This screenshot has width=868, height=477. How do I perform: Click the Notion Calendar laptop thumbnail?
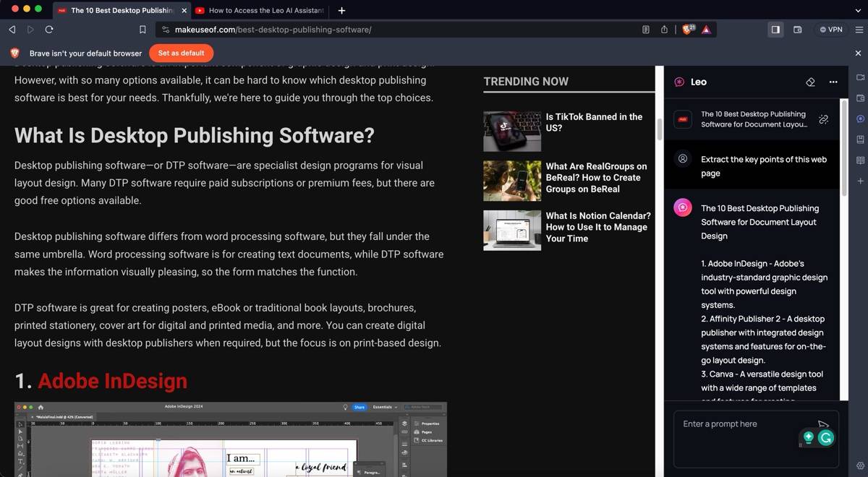click(x=512, y=230)
